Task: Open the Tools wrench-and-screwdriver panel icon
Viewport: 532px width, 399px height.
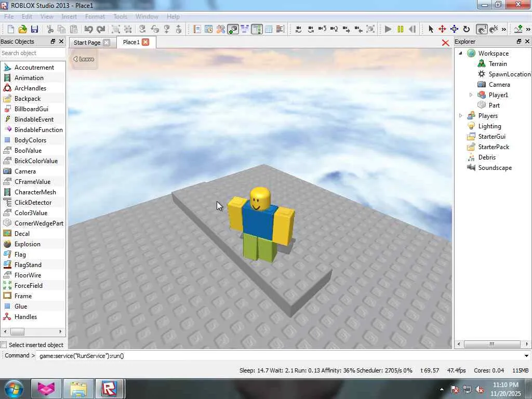Action: pyautogui.click(x=221, y=29)
